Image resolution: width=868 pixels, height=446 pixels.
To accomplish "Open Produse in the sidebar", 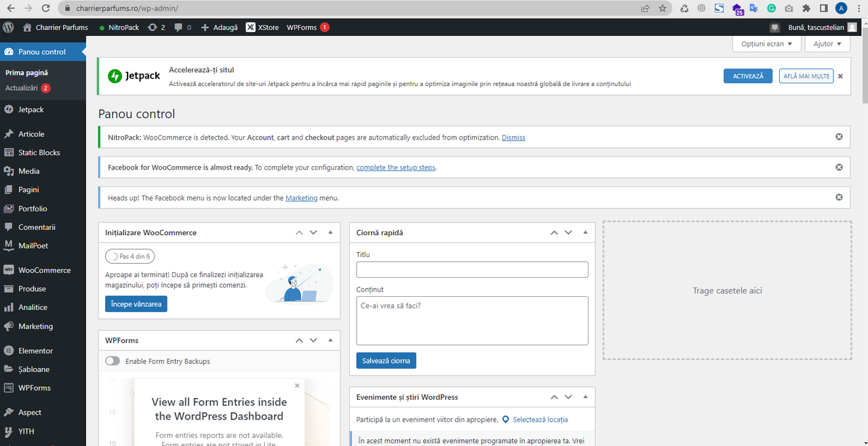I will [x=43, y=289].
